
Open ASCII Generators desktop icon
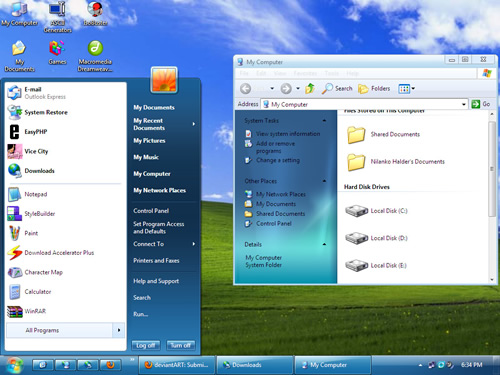tap(57, 17)
